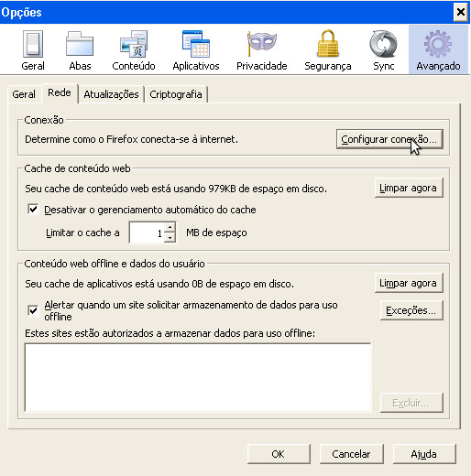
Task: Open help with the Ajuda button
Action: point(424,454)
